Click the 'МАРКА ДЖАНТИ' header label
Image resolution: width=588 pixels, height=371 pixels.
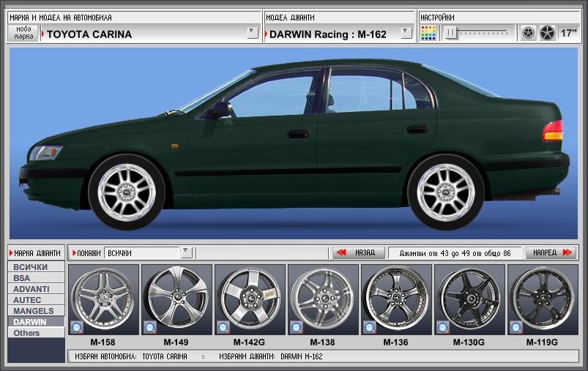point(37,253)
